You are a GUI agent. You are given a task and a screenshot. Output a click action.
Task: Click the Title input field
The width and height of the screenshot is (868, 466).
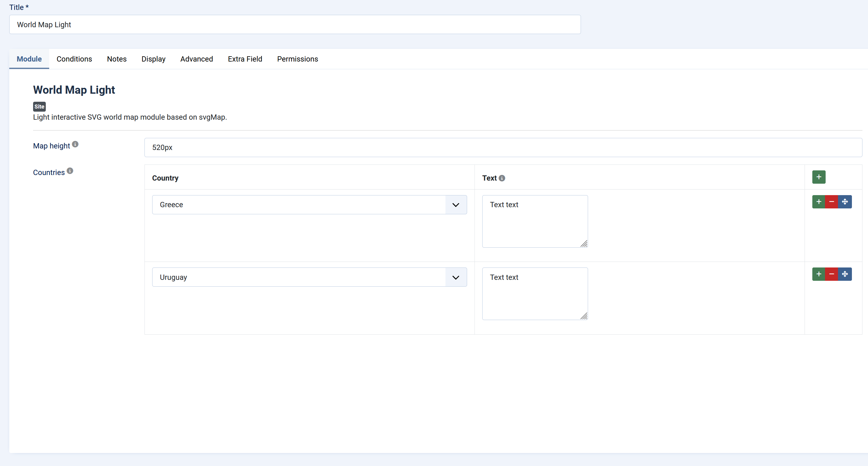pyautogui.click(x=295, y=25)
